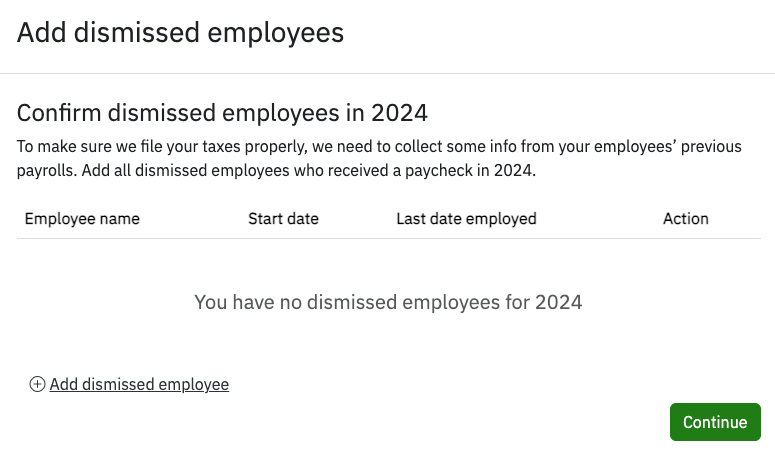Click the Employee name column header
This screenshot has height=462, width=775.
(x=82, y=219)
